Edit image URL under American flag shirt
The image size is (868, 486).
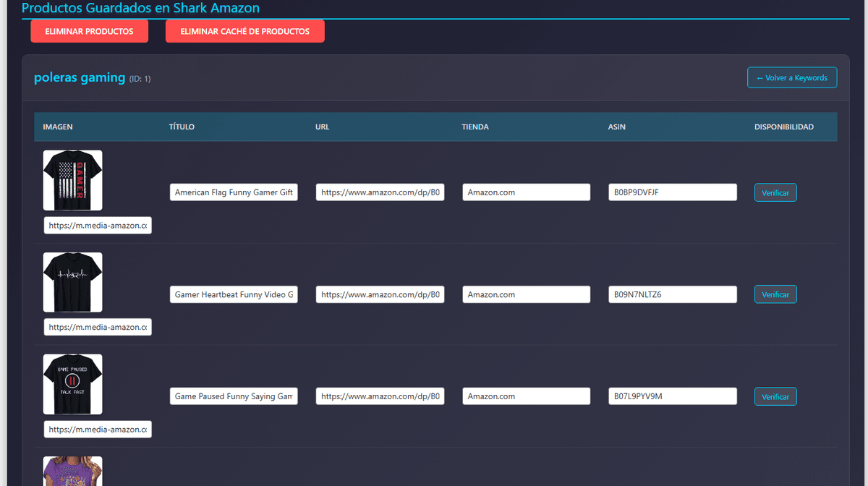pyautogui.click(x=98, y=226)
